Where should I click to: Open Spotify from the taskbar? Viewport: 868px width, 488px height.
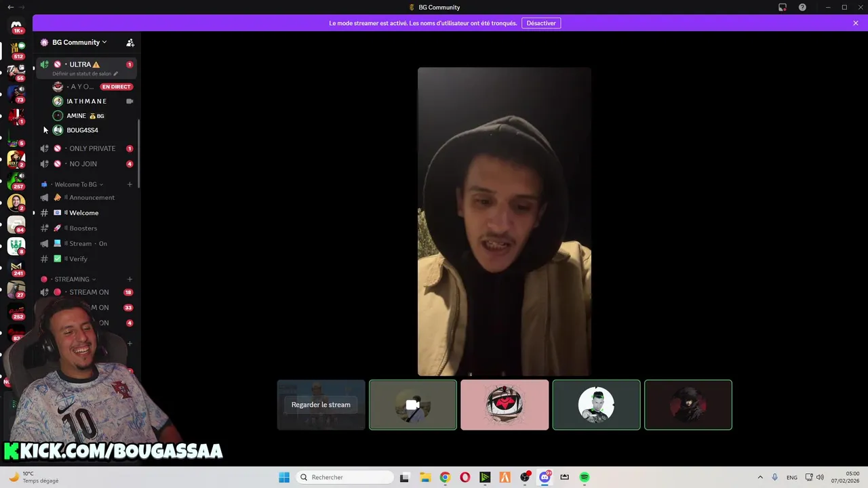click(585, 477)
